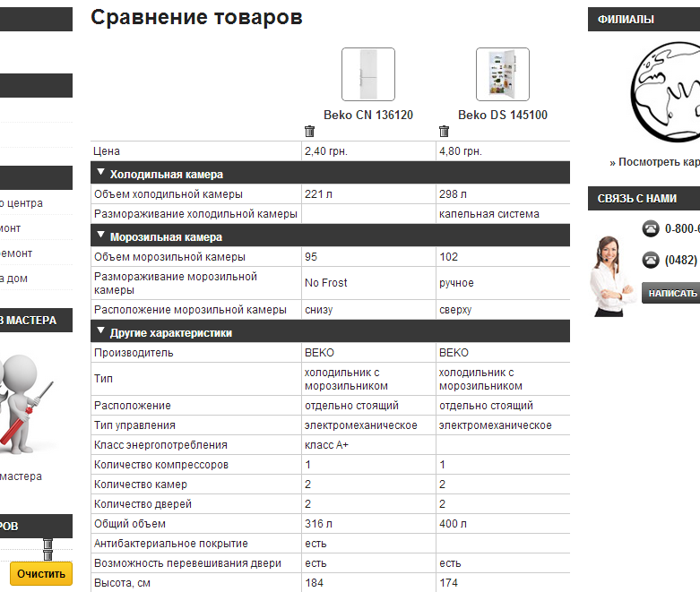The height and width of the screenshot is (592, 700).
Task: Click the Производитель row label
Action: [134, 353]
